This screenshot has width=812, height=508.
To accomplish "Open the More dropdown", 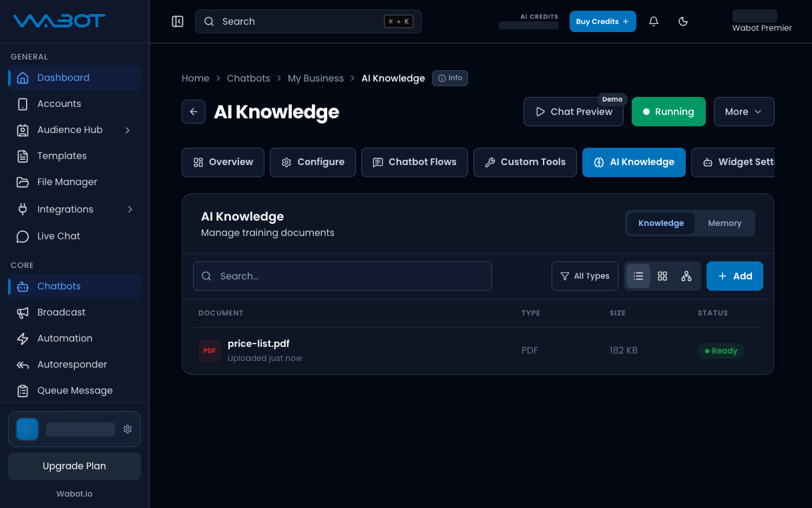I will click(x=744, y=112).
